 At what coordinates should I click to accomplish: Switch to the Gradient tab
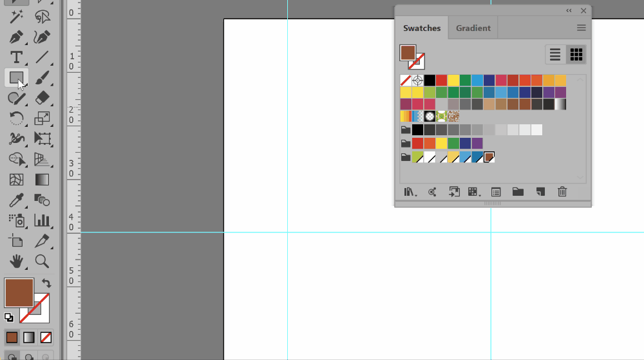tap(473, 28)
